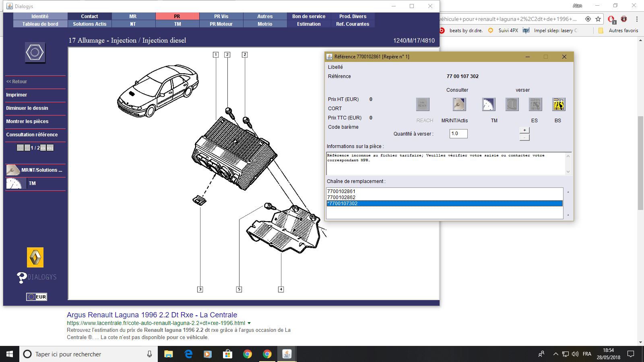Open Dialogys help question mark icon

coord(22,277)
